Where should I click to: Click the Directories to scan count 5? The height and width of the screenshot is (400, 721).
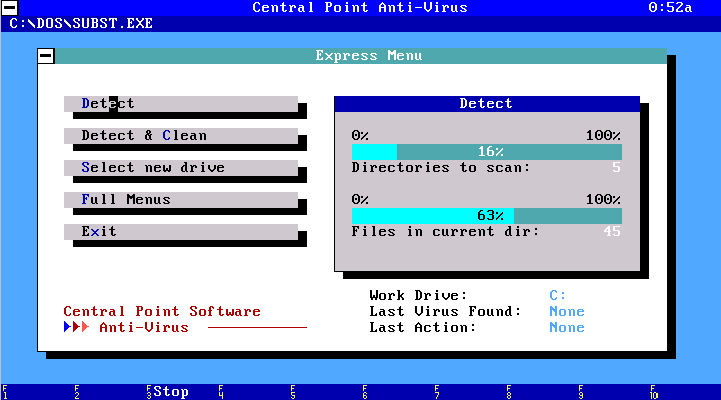tap(617, 167)
